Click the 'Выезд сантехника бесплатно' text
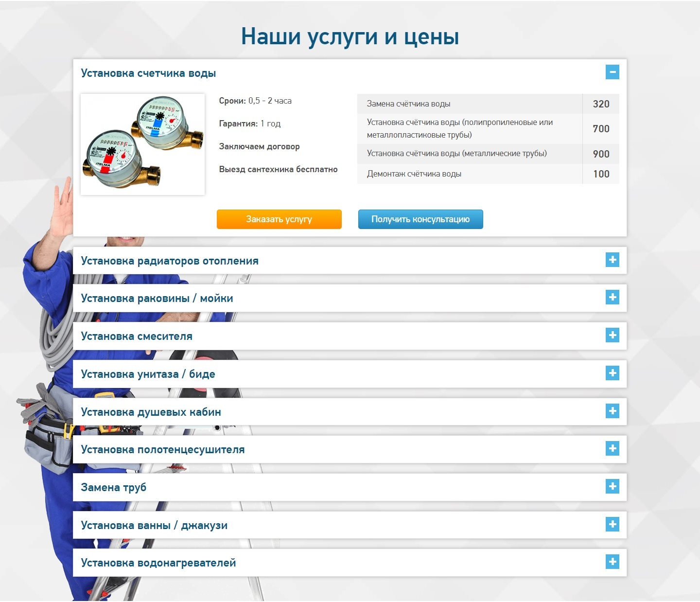700x602 pixels. pyautogui.click(x=278, y=169)
